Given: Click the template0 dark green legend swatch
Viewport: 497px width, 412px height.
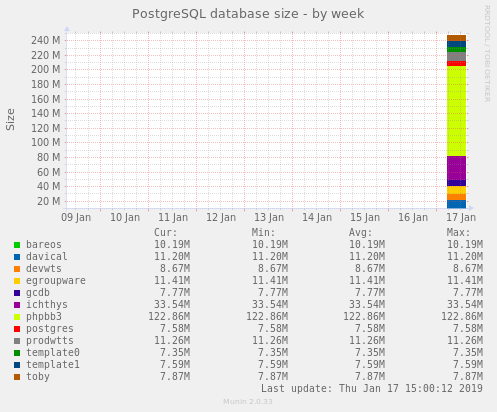Looking at the screenshot, I should tap(17, 353).
